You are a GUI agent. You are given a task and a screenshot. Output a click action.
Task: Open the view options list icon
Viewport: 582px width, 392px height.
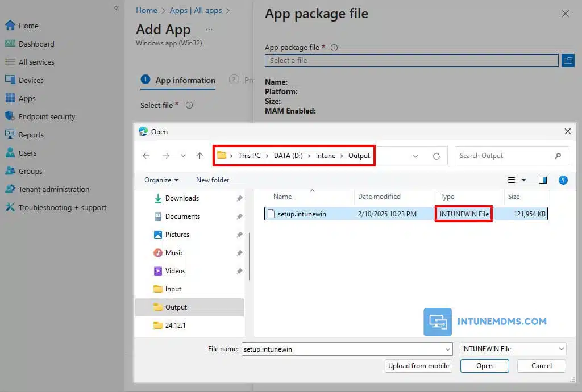(512, 180)
